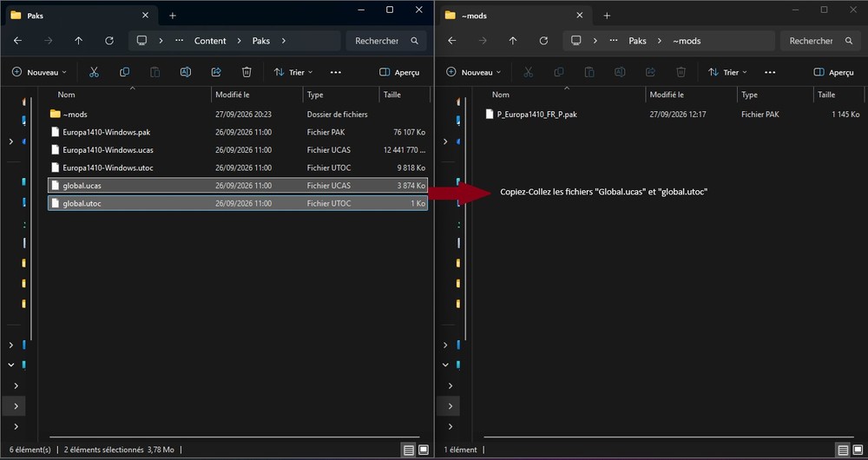Open the Nouveau menu in ~mods window
Viewport: 868px width, 460px height.
473,73
